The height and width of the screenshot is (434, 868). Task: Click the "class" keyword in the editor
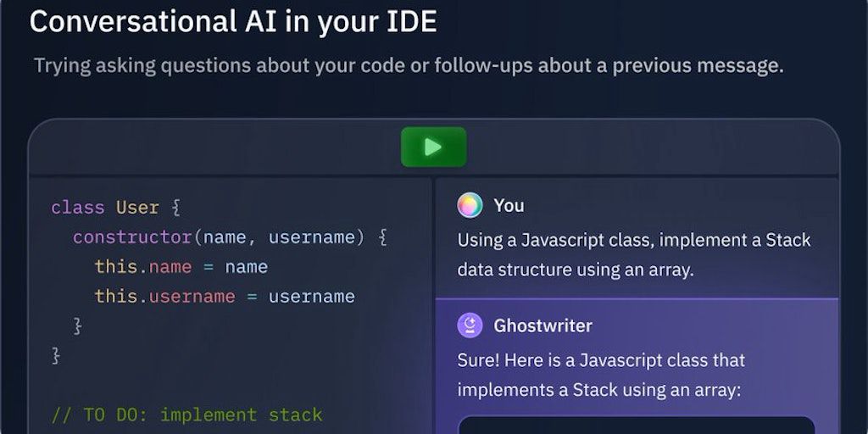point(78,208)
